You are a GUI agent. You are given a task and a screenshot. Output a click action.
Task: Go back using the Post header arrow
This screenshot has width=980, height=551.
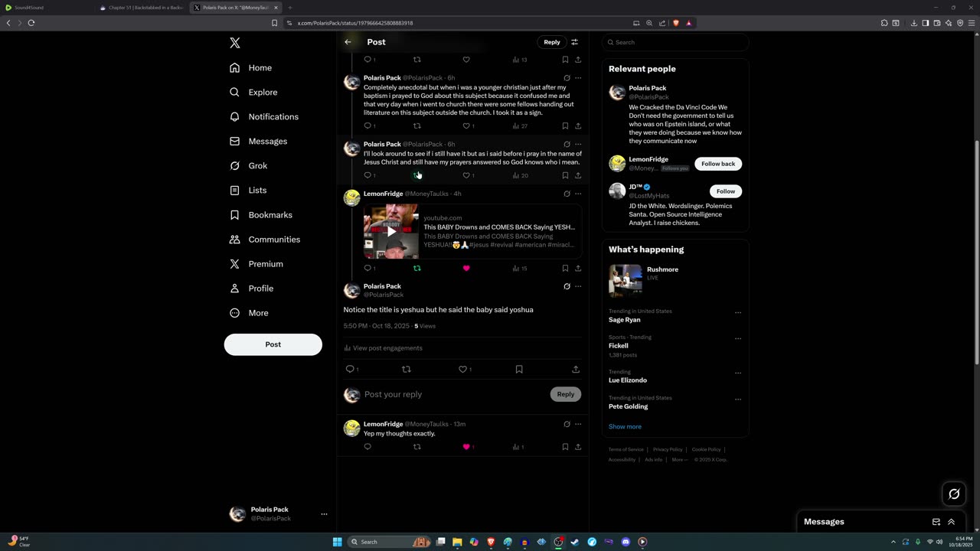pyautogui.click(x=348, y=42)
